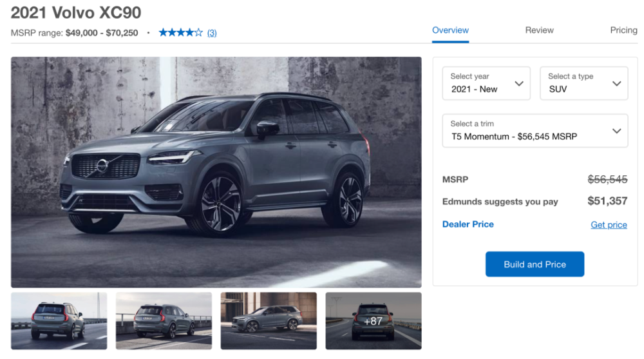Select the Overview tab

[450, 30]
